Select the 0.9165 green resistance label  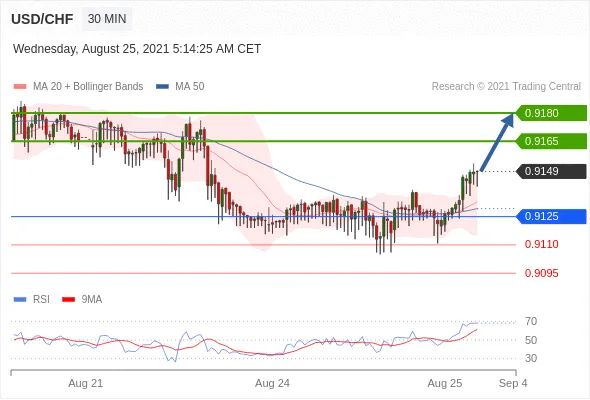pyautogui.click(x=551, y=141)
